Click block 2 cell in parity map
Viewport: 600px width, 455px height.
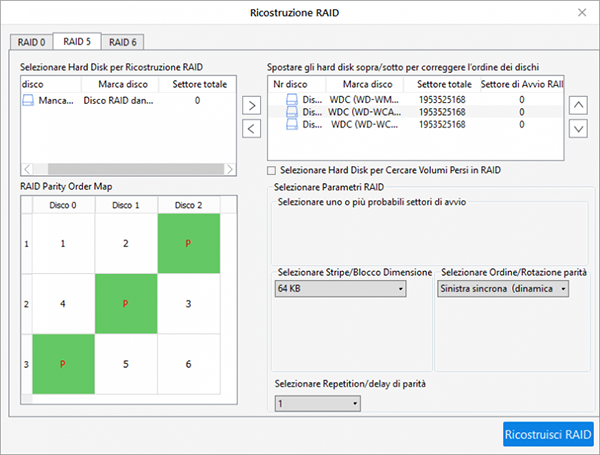point(126,243)
